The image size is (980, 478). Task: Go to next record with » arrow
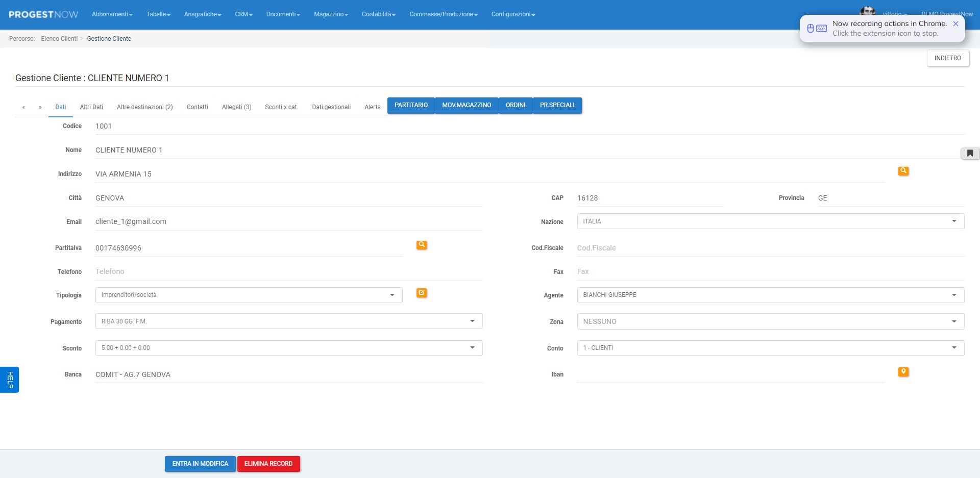40,107
